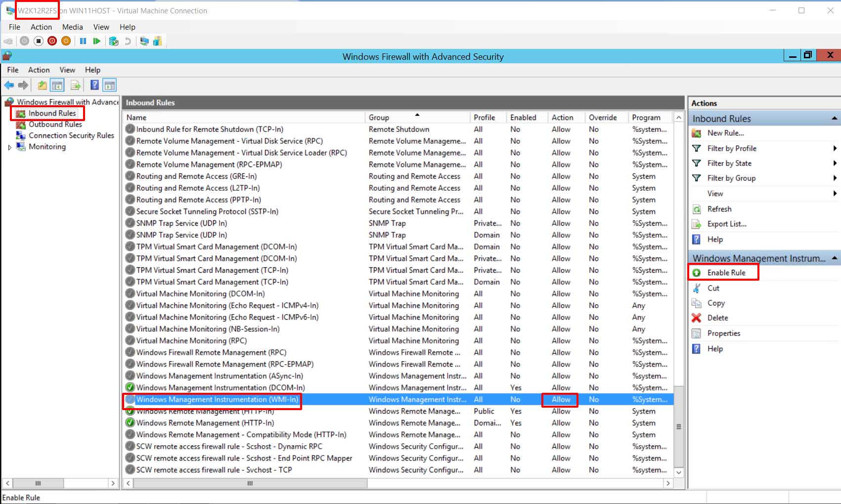Select the rule "Inbound Rule for Remote Shutdown (TCP-In)"

coord(210,129)
